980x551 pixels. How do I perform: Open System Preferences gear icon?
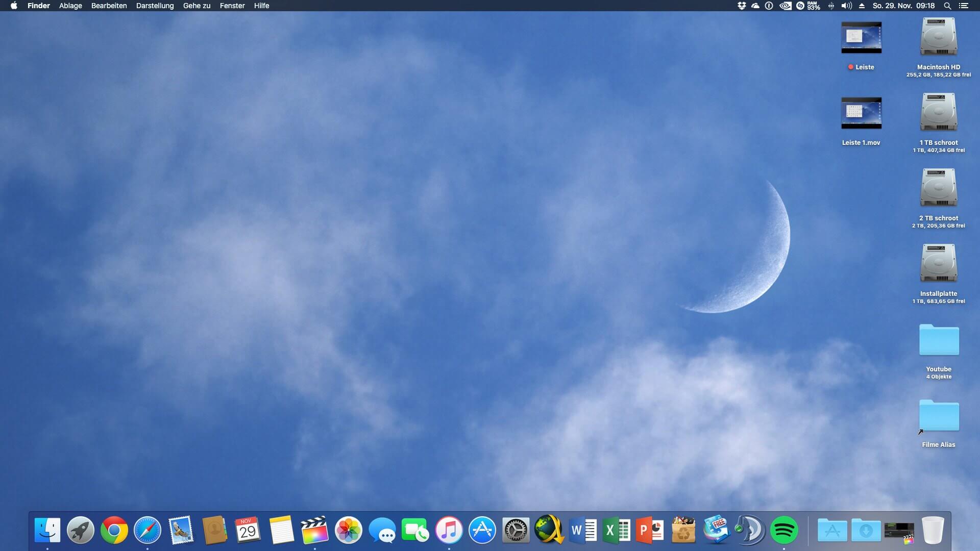pyautogui.click(x=516, y=531)
